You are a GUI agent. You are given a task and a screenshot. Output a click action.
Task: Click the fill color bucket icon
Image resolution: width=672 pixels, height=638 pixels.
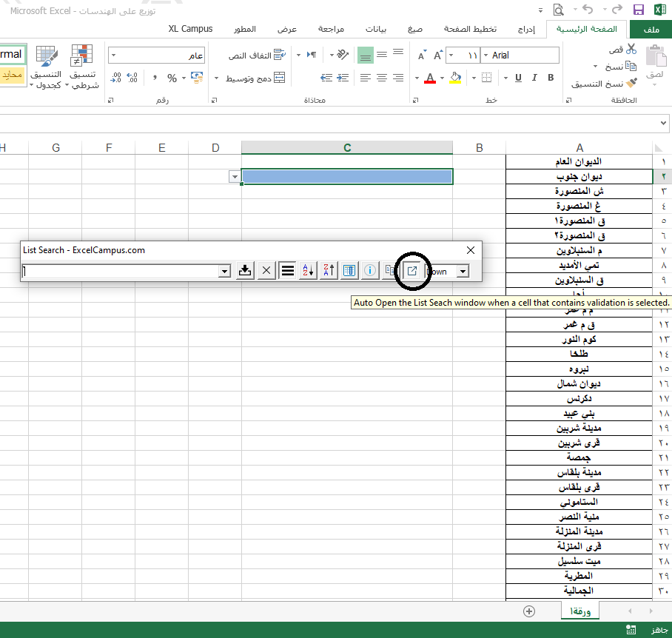point(455,78)
